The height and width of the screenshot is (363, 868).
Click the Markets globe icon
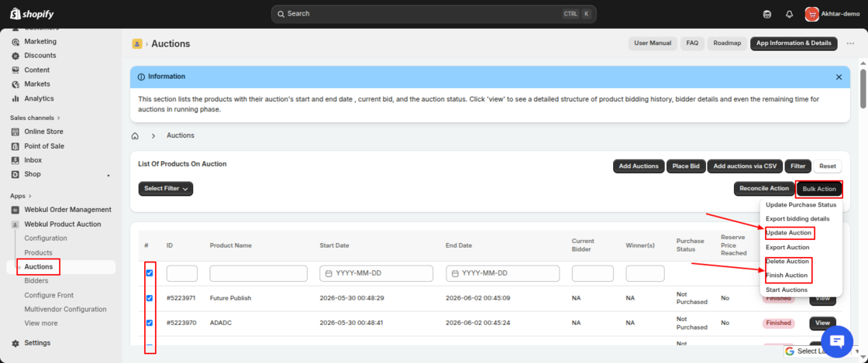(x=15, y=84)
